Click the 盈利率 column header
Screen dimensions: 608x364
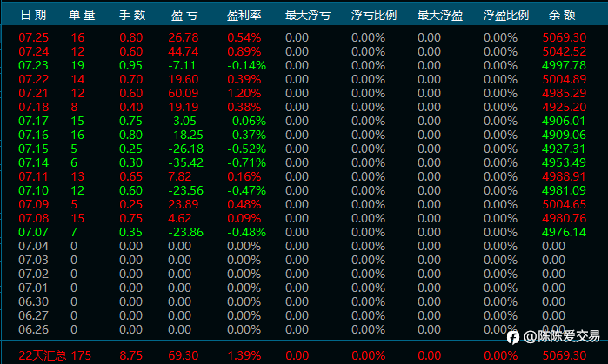[244, 15]
